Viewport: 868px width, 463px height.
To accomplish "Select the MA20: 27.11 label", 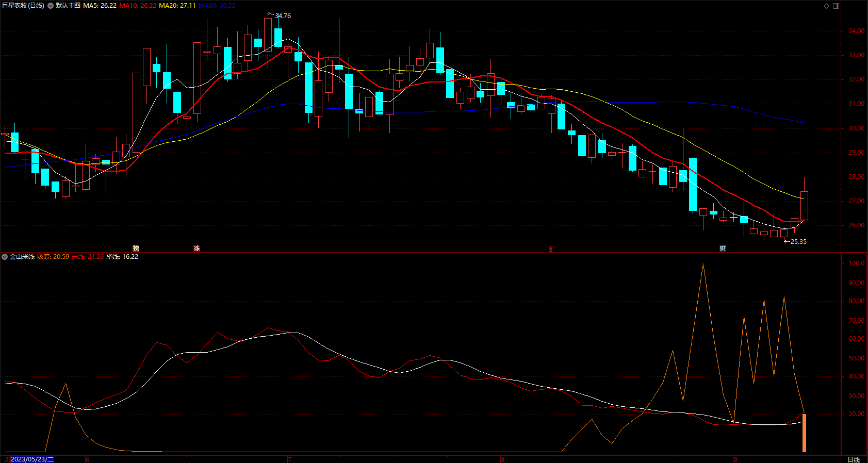I will [x=177, y=6].
